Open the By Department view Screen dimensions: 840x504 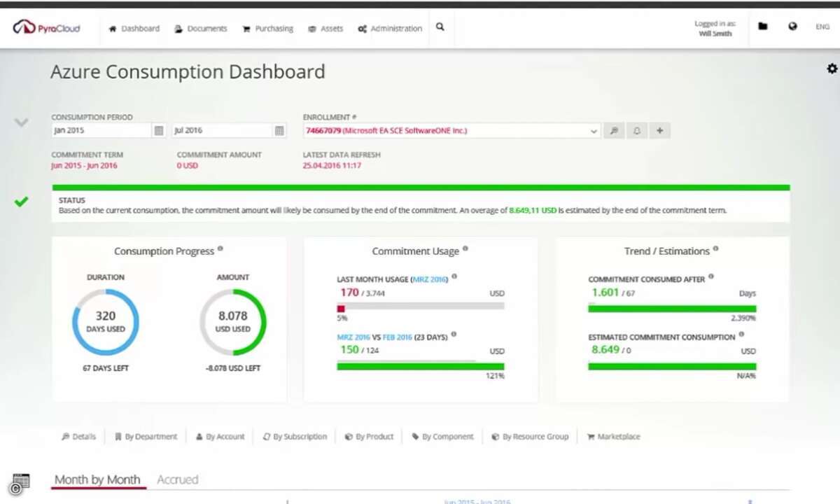click(x=146, y=437)
